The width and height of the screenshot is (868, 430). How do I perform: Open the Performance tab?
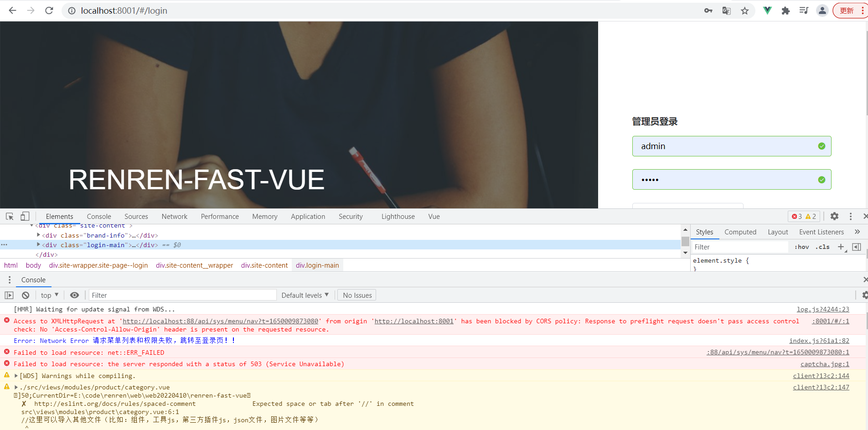tap(220, 217)
